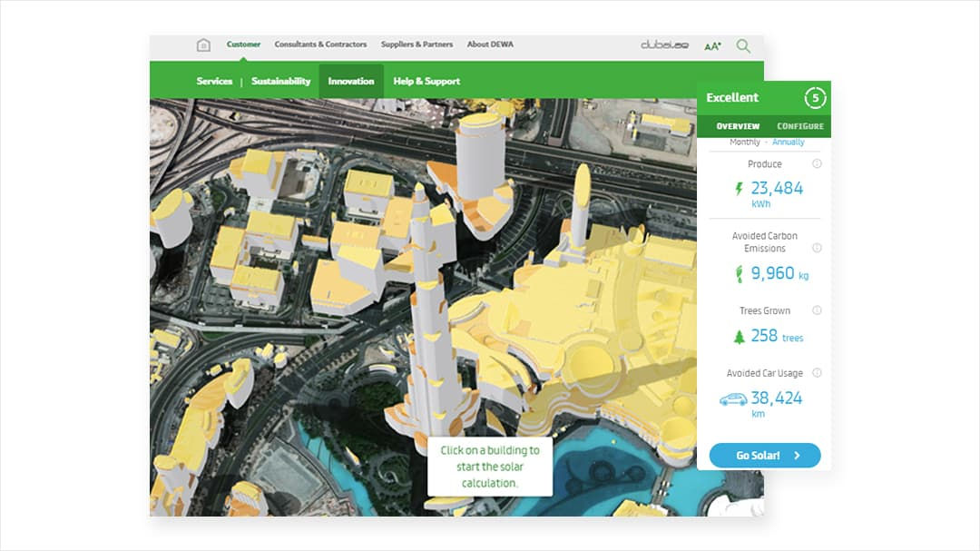Switch the stats view to Annually
The height and width of the screenshot is (551, 980).
789,142
